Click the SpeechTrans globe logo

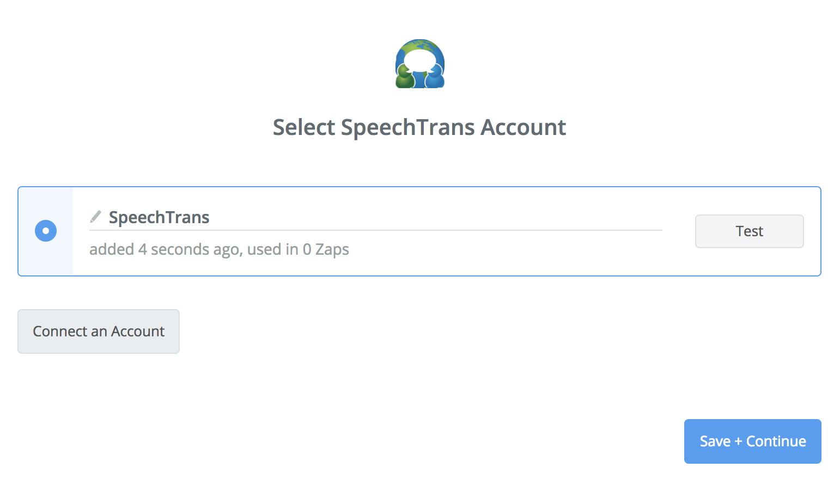[420, 64]
